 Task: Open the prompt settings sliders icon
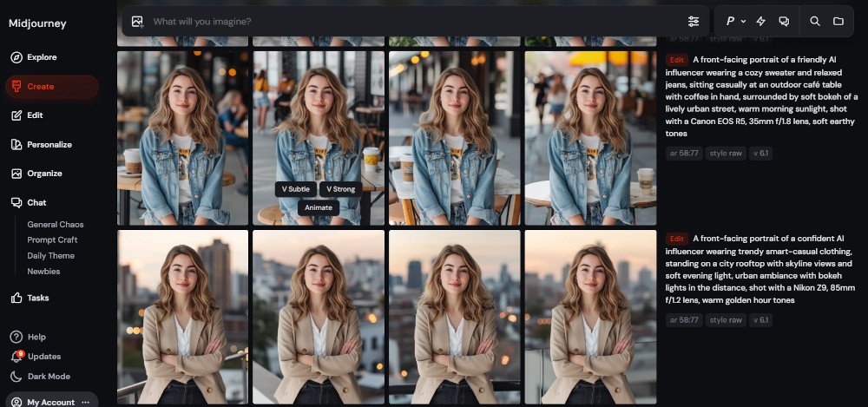point(694,21)
